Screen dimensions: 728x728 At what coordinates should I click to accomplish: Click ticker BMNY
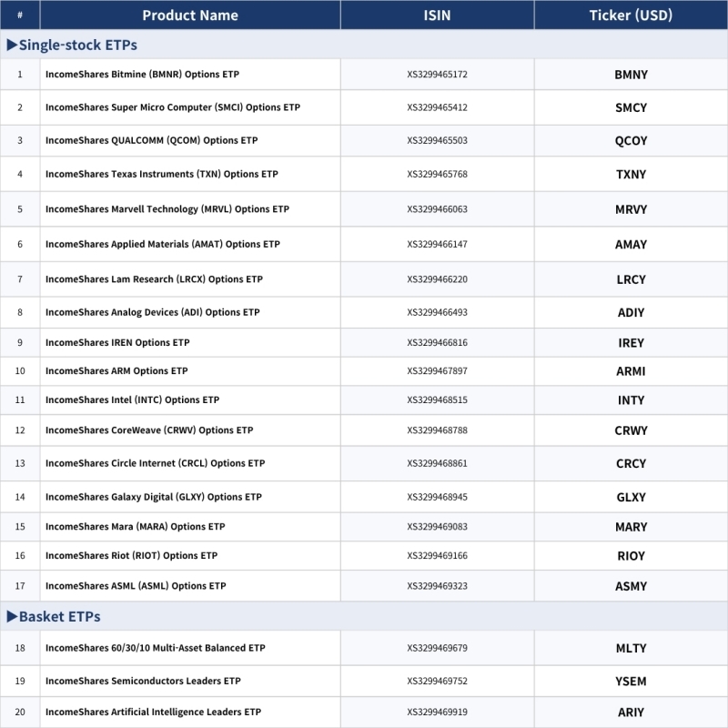(631, 75)
